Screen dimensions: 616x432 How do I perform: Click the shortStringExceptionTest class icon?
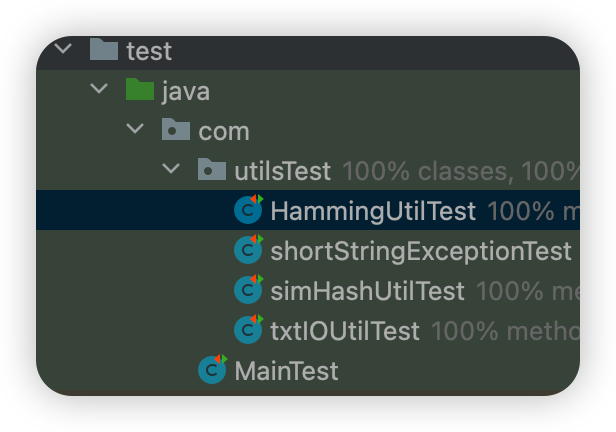coord(247,250)
